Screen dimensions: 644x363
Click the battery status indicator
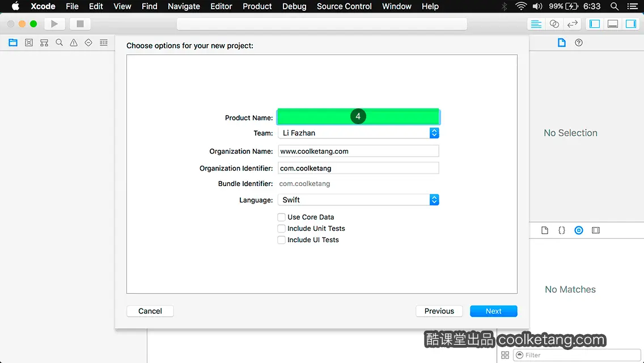click(x=563, y=6)
